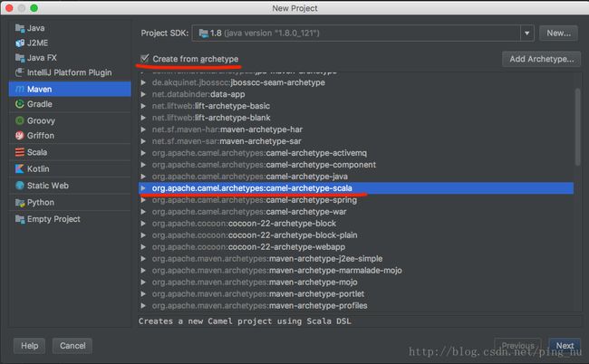Select Python in the project type list
The image size is (589, 364).
click(70, 203)
